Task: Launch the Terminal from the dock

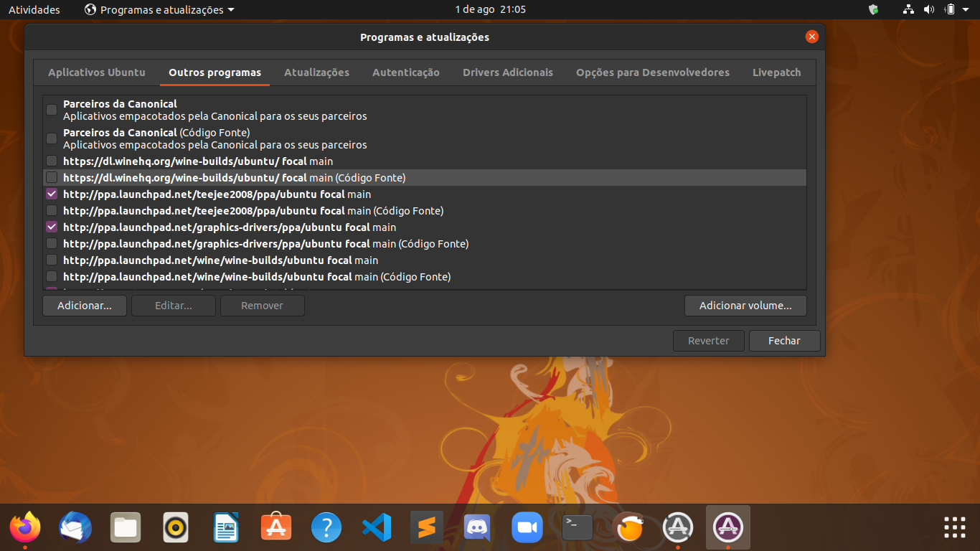Action: 578,528
